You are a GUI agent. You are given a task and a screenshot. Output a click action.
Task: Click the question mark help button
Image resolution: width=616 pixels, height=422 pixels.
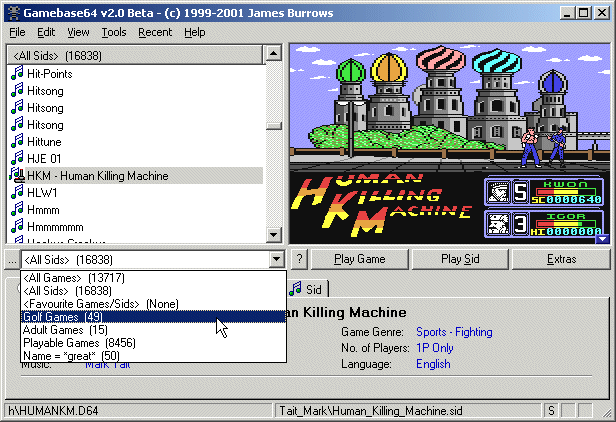(x=299, y=259)
